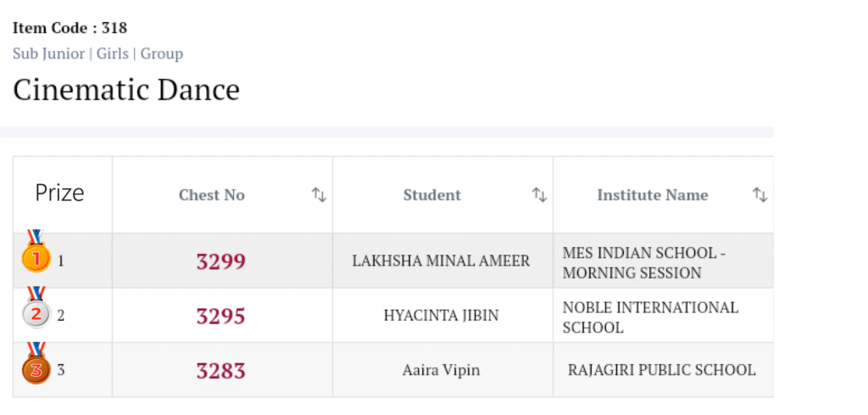
Task: Sort table using Student arrows icon
Action: pyautogui.click(x=539, y=195)
